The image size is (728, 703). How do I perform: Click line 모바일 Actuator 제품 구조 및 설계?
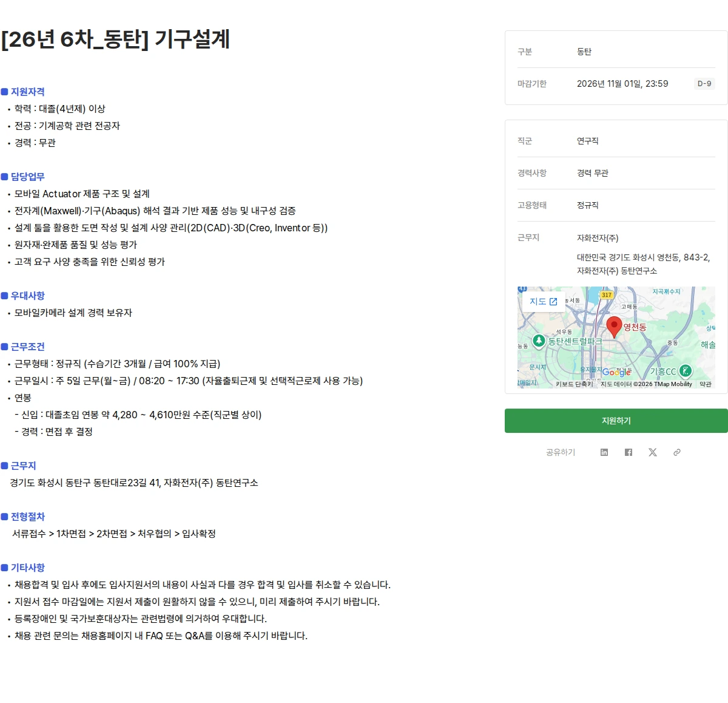point(82,194)
